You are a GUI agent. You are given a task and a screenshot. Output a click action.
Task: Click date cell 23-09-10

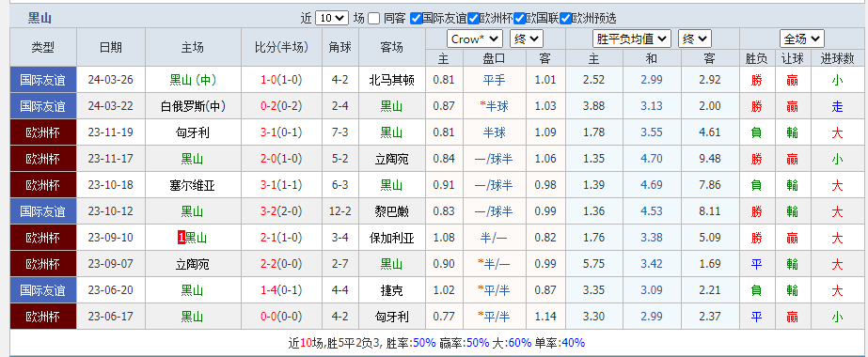111,239
